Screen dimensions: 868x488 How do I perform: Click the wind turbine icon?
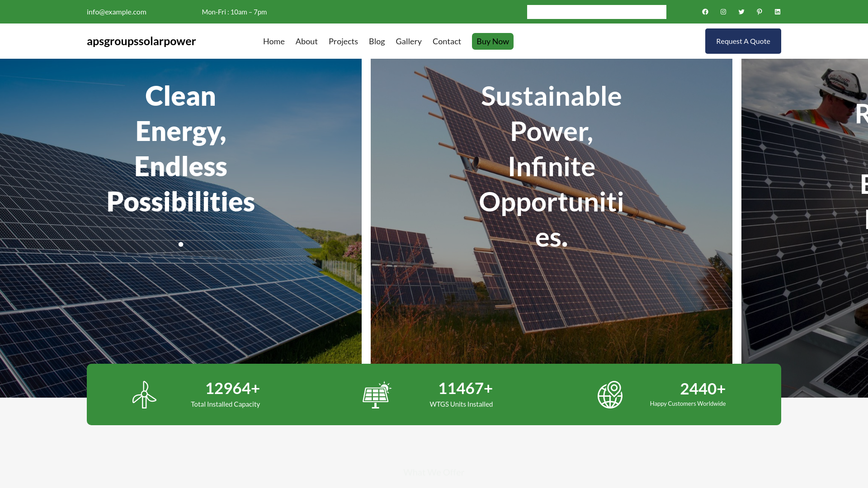[144, 394]
